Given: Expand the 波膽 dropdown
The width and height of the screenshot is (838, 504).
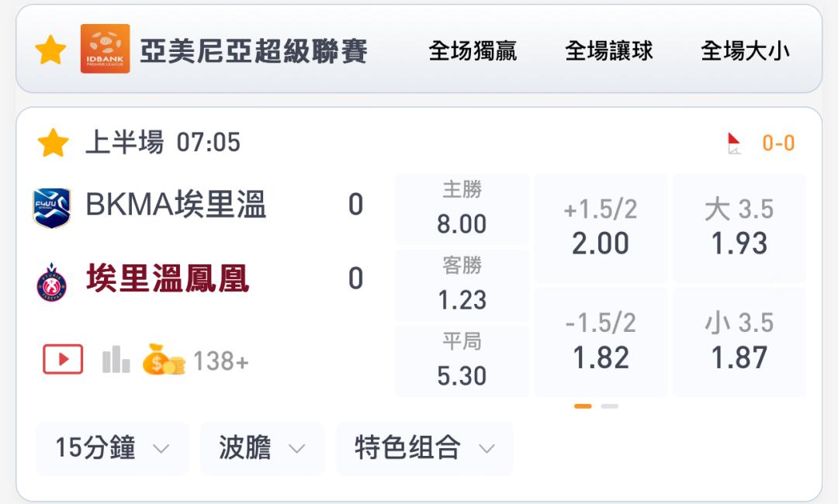Looking at the screenshot, I should pos(262,448).
